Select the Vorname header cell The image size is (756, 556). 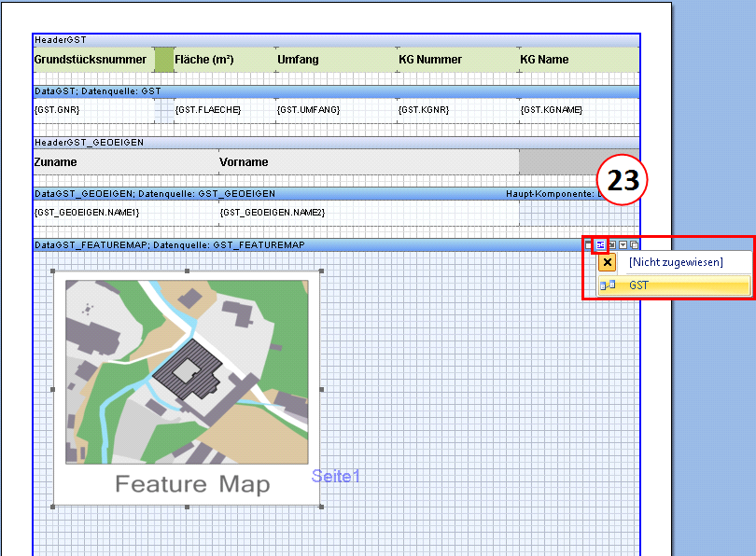(244, 162)
